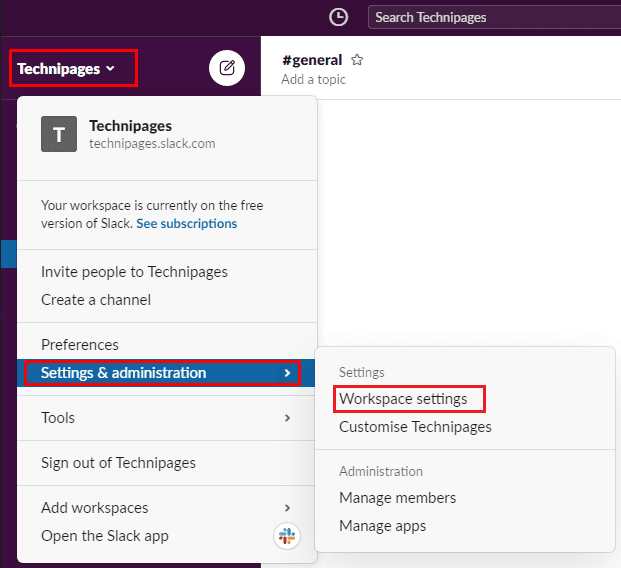Click Add a topic under #general
This screenshot has height=568, width=621.
tap(314, 80)
